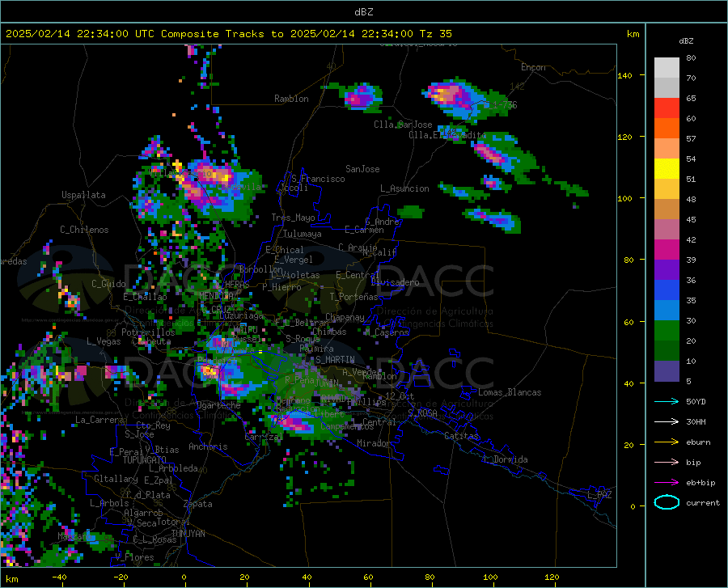Click the Uspallata place label
Viewport: 728px width, 588px height.
click(x=83, y=195)
